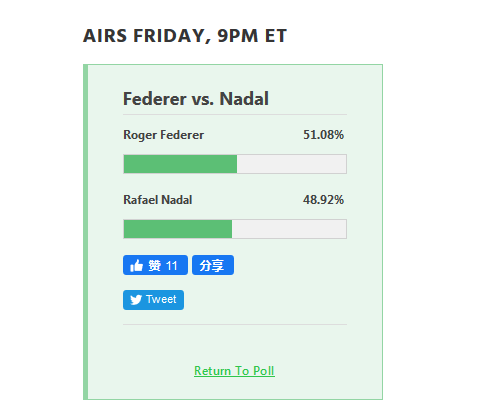Open the Return To Poll link
This screenshot has height=403, width=499.
[234, 371]
